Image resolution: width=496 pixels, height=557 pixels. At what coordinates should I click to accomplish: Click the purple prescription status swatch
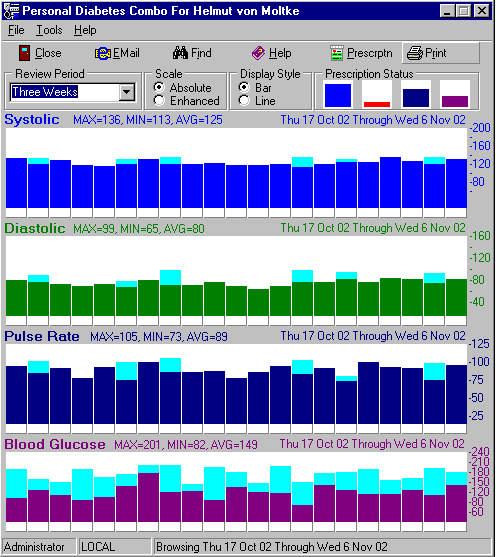click(455, 101)
